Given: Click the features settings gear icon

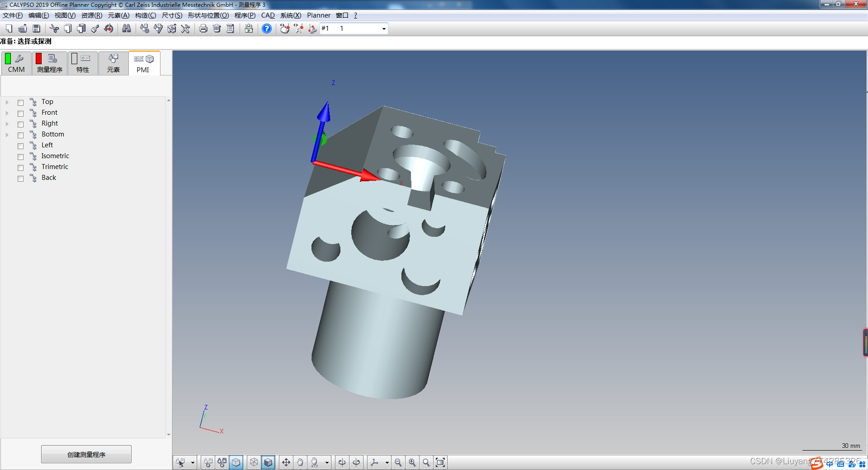Looking at the screenshot, I should [x=145, y=28].
